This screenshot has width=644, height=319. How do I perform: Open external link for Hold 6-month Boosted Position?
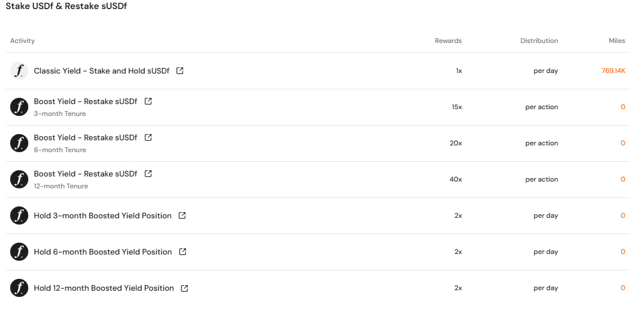183,252
